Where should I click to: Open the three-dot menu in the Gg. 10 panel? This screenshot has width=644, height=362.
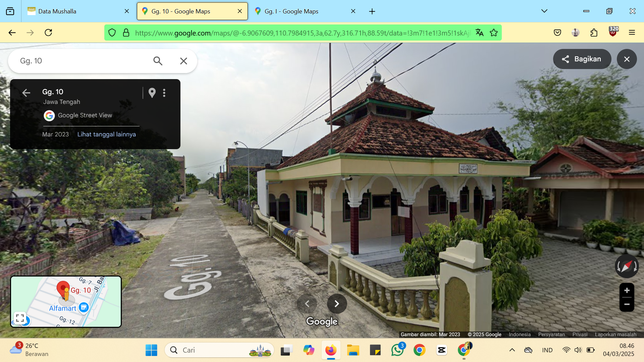point(164,93)
